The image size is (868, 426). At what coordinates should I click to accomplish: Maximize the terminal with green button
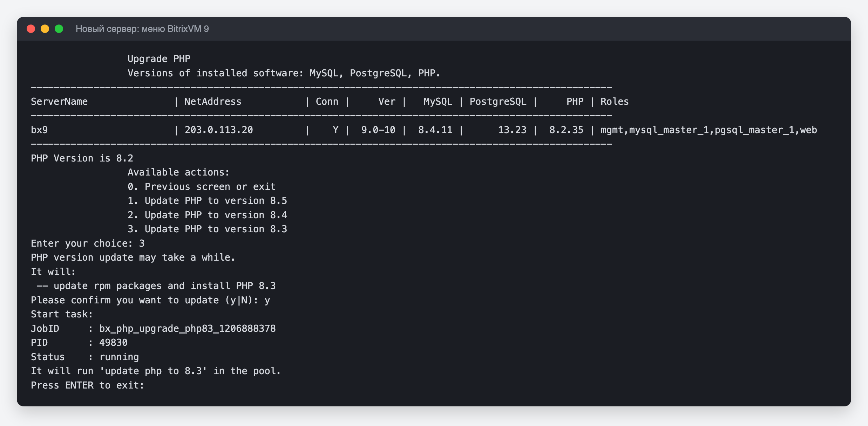click(x=59, y=29)
